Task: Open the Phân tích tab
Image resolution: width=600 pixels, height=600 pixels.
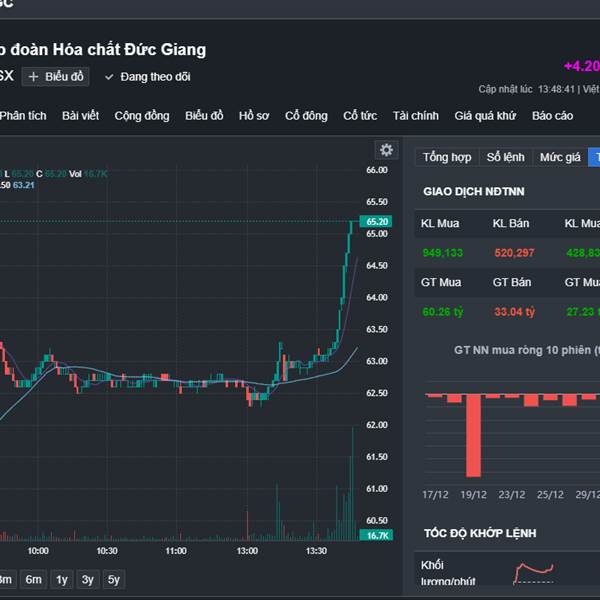Action: click(x=23, y=116)
